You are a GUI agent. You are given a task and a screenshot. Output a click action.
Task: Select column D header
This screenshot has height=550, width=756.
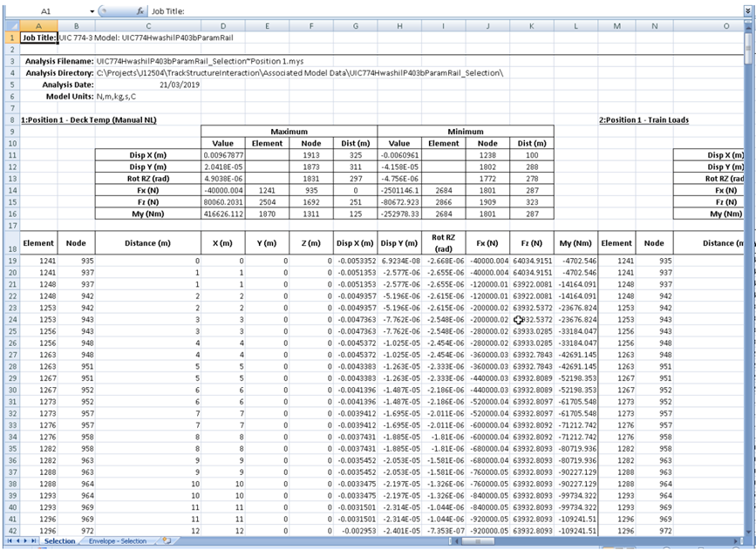[223, 26]
